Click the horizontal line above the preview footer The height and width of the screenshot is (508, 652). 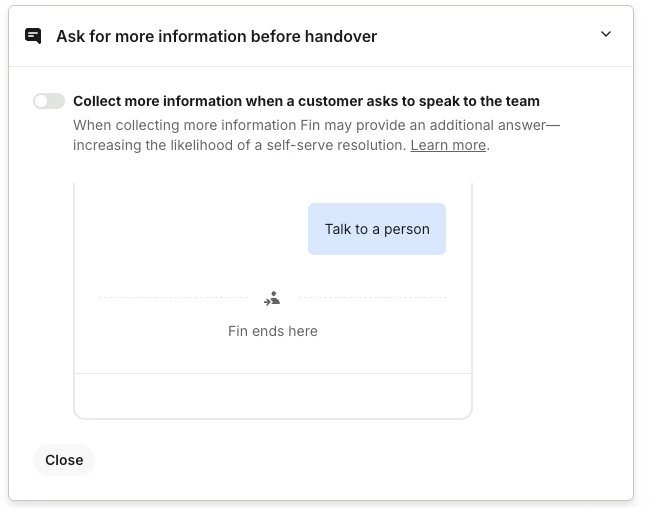tap(272, 373)
